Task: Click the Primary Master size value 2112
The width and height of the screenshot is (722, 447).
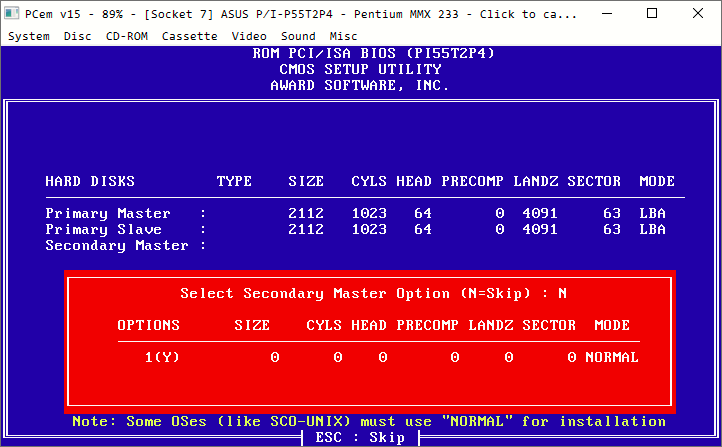Action: [306, 214]
